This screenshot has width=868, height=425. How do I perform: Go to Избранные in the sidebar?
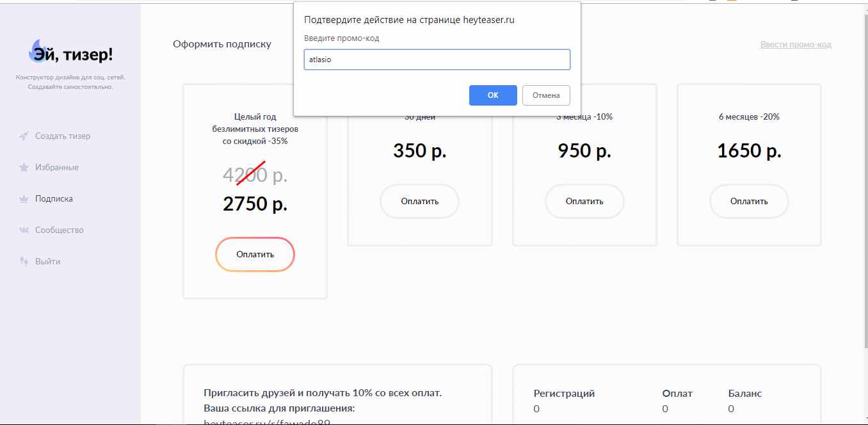pos(57,167)
